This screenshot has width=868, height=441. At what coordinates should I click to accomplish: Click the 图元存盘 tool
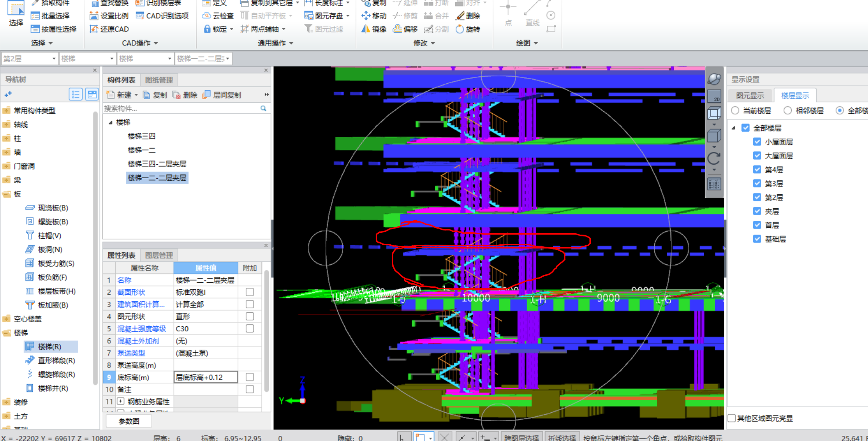coord(327,16)
